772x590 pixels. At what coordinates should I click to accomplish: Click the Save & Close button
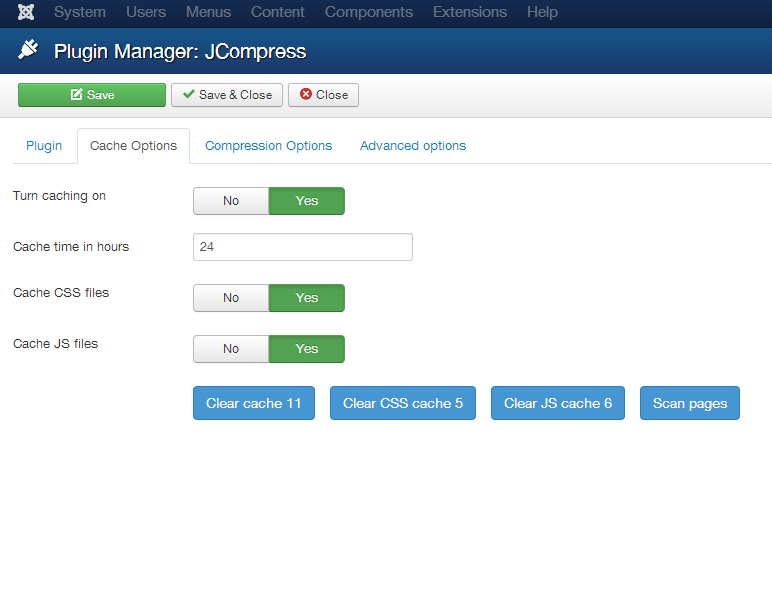click(227, 95)
